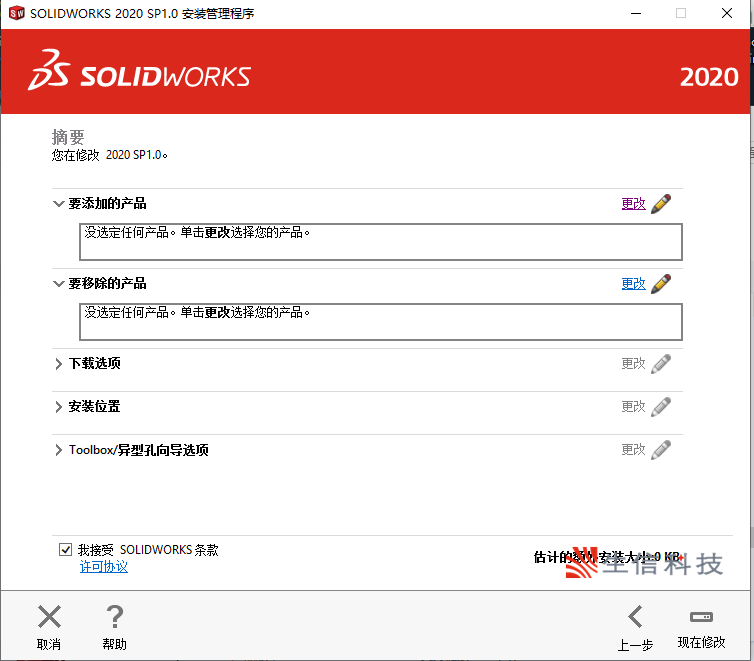Click disabled 更改 link for 安装位置

(633, 407)
